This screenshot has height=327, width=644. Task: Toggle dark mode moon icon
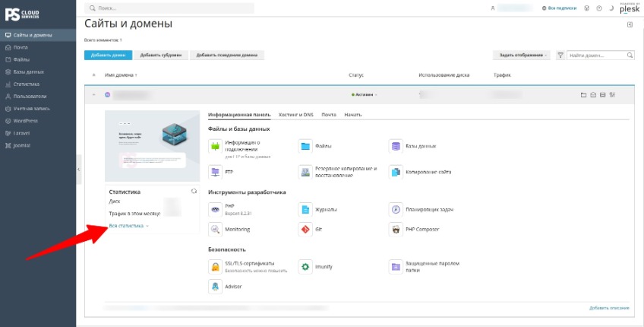tap(611, 8)
